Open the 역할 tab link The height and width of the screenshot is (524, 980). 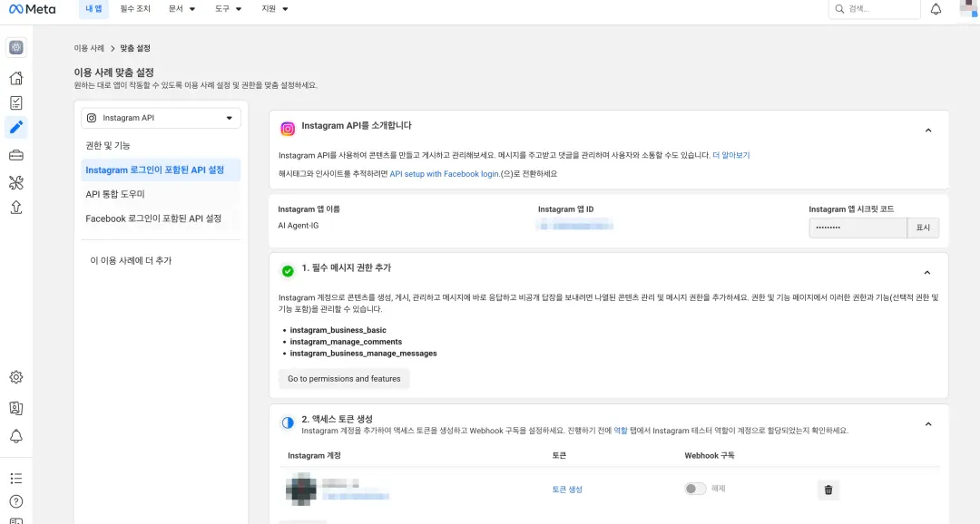click(620, 431)
